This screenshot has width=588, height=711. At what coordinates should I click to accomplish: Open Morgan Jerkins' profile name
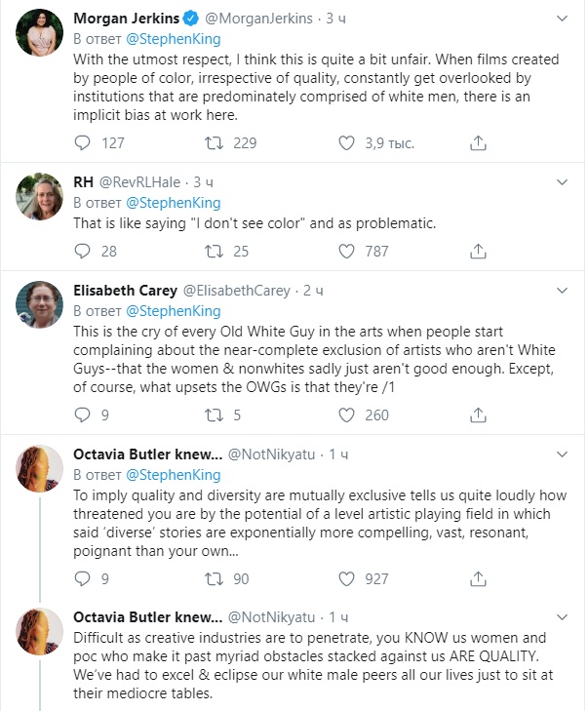(127, 19)
